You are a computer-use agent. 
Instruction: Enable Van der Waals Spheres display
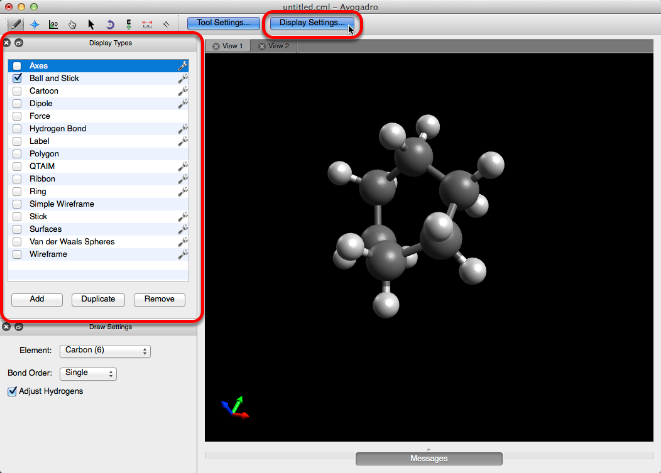pos(17,241)
